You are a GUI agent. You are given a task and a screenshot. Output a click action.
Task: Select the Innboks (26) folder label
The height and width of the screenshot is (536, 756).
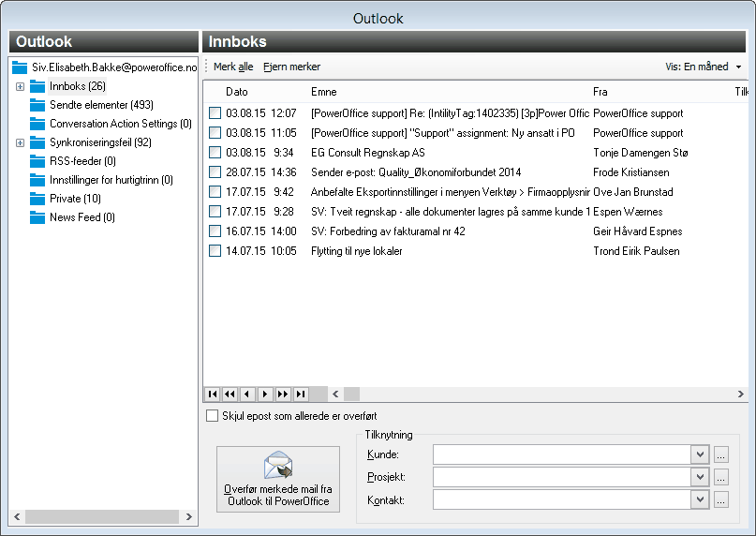coord(78,86)
